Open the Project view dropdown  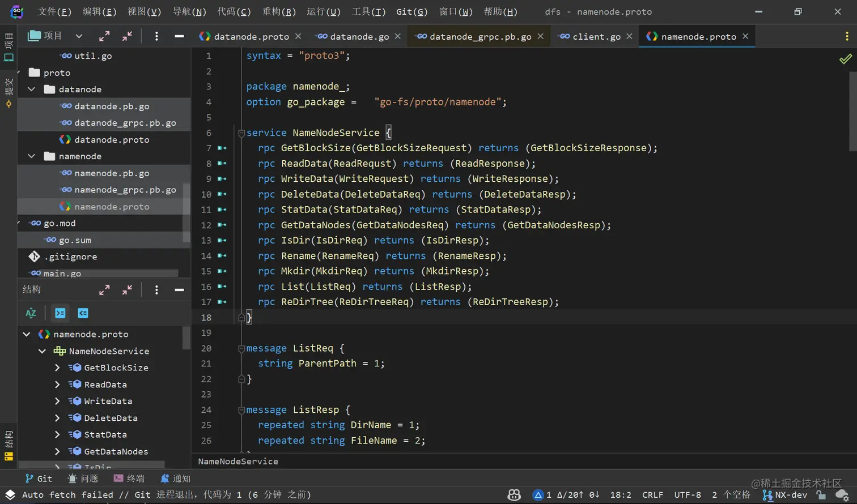click(x=79, y=36)
